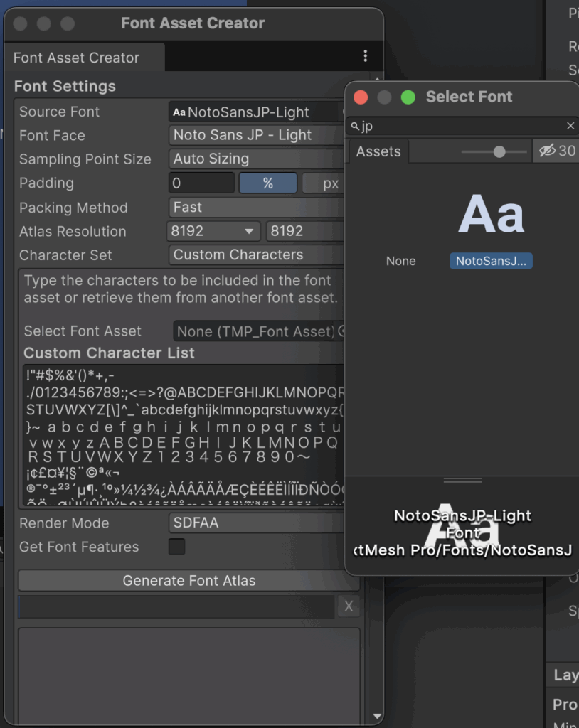Select the Font Asset Creator tab
Image resolution: width=579 pixels, height=728 pixels.
pos(84,58)
